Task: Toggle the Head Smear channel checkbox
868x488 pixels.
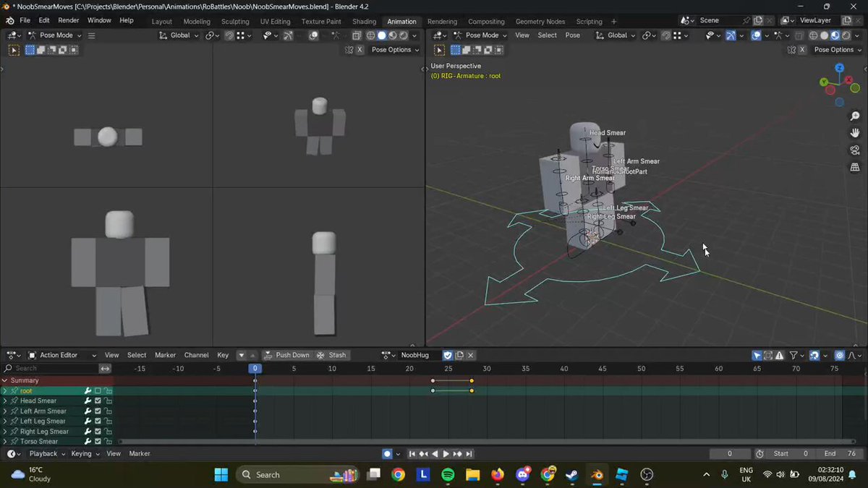Action: coord(98,401)
